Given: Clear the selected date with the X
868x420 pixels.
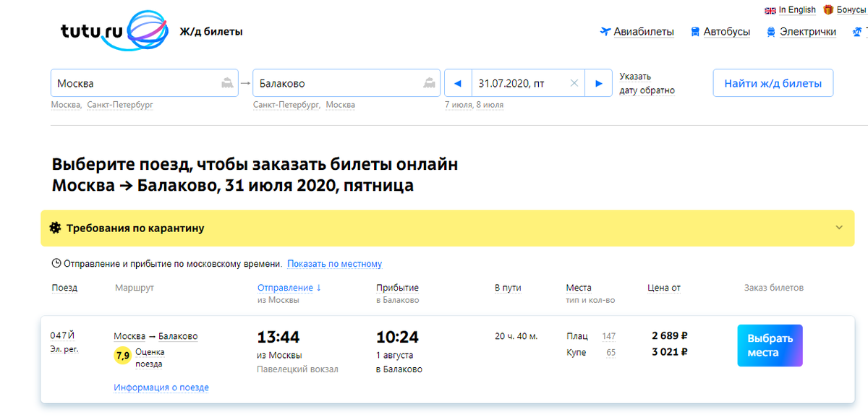Looking at the screenshot, I should [x=574, y=82].
